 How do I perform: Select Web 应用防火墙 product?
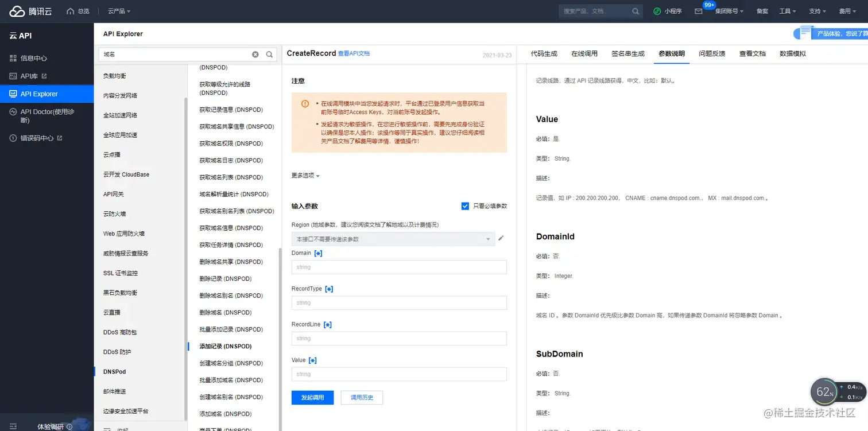coord(124,234)
